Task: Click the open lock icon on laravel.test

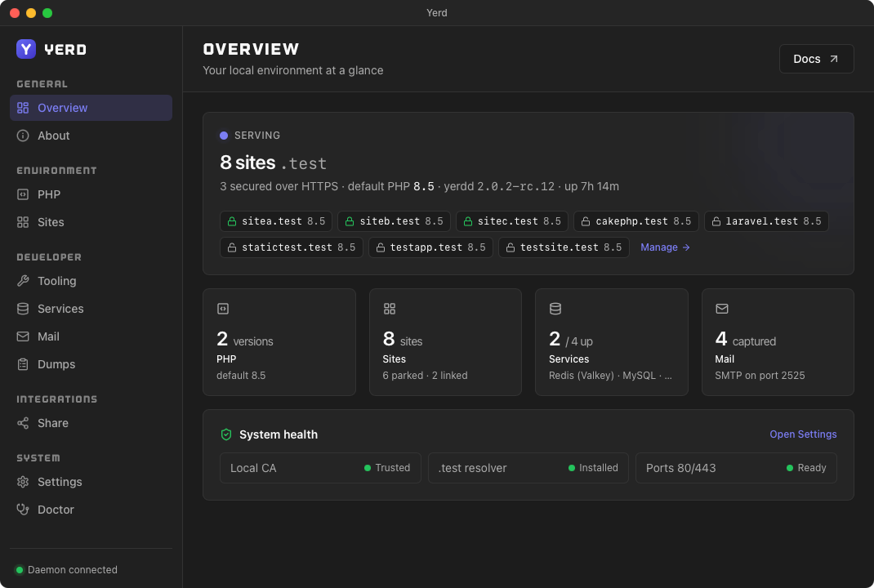Action: coord(716,221)
